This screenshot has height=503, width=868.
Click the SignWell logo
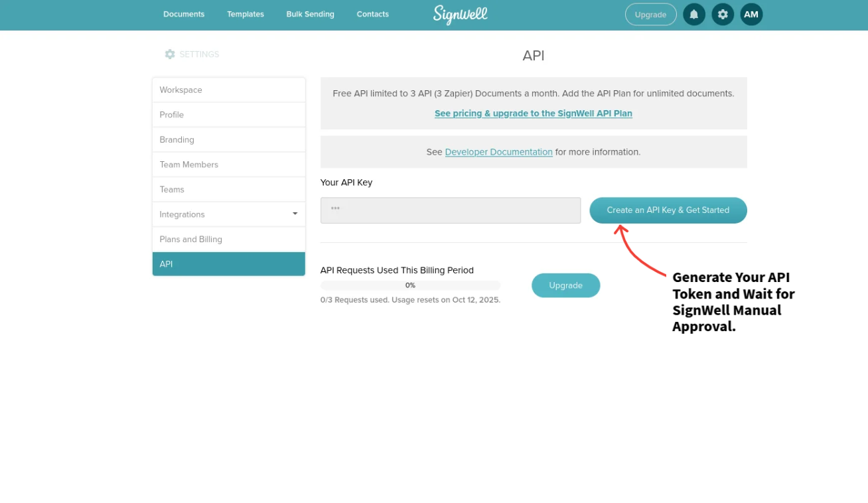460,15
